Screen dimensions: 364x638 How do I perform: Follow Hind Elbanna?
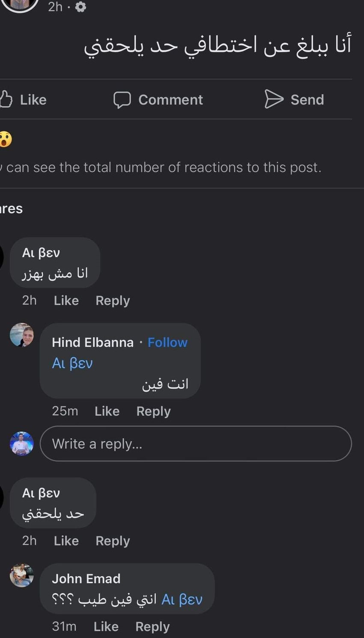click(x=167, y=342)
